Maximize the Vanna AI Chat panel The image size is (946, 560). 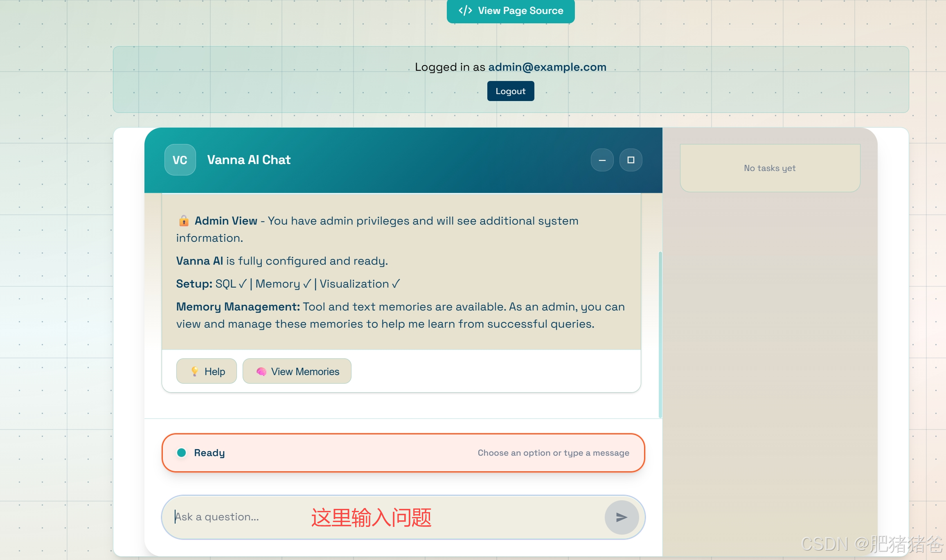(631, 160)
